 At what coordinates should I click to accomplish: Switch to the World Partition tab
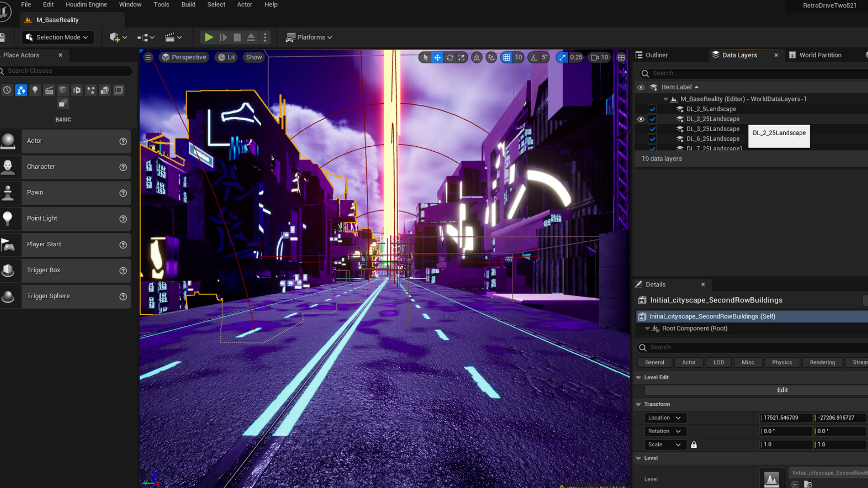(820, 55)
